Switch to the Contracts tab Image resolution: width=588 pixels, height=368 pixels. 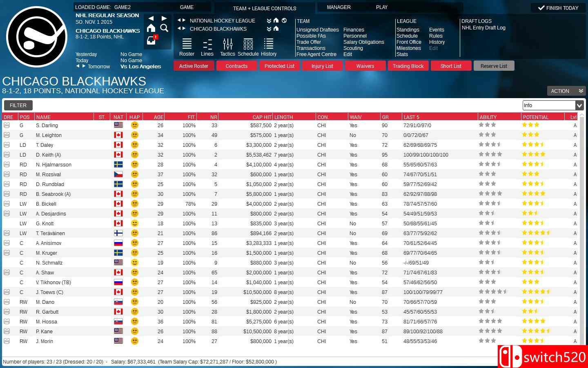(236, 66)
